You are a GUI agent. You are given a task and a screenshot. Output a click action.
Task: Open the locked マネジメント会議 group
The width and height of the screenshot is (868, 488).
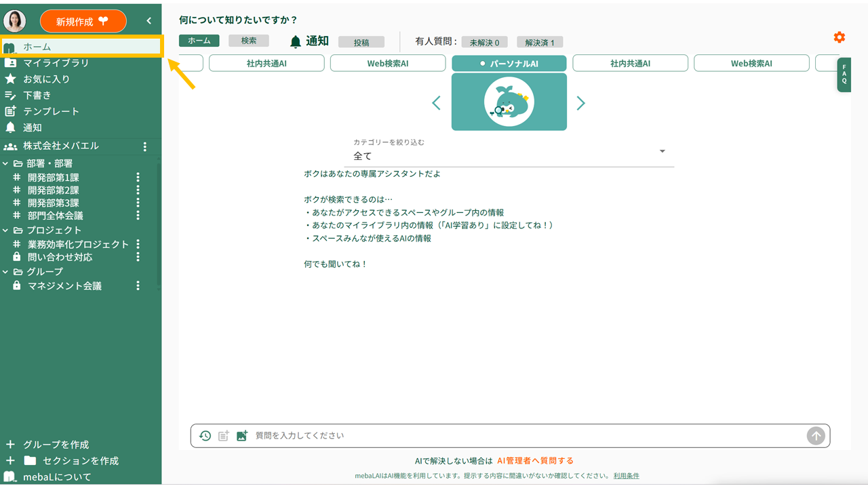64,286
